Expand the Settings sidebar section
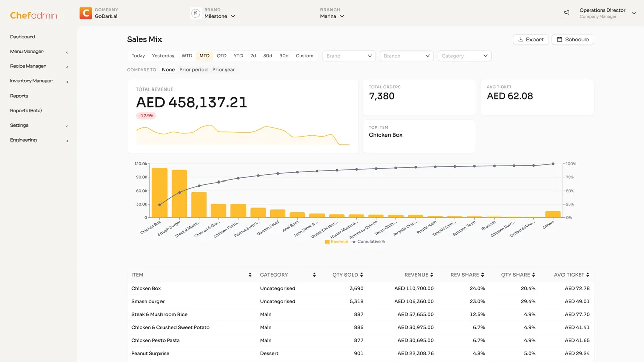Screen dimensions: 644x362 [39, 125]
